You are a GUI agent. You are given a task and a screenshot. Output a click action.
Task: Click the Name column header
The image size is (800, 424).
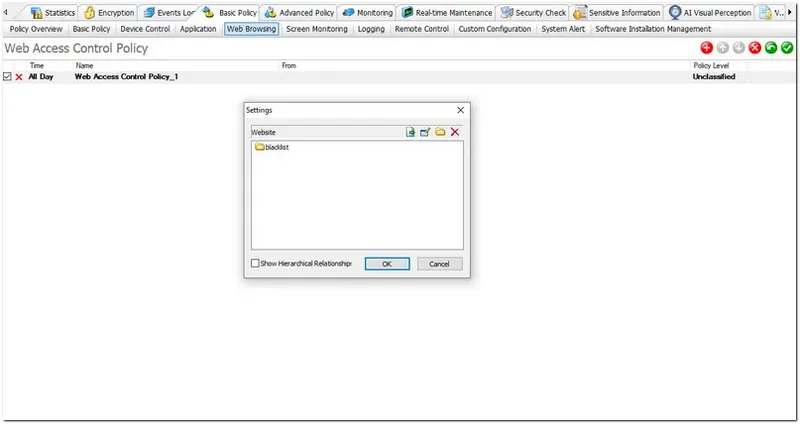(x=85, y=65)
